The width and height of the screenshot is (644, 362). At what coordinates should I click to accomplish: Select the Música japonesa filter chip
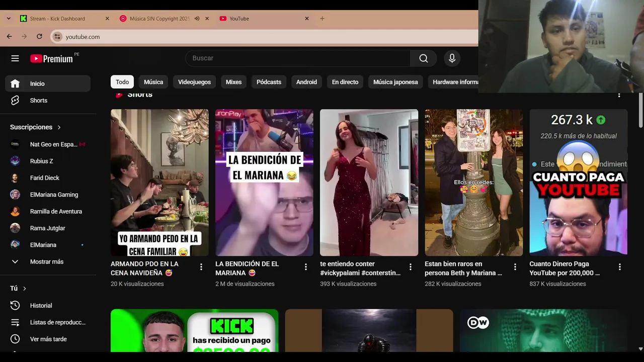(x=395, y=82)
